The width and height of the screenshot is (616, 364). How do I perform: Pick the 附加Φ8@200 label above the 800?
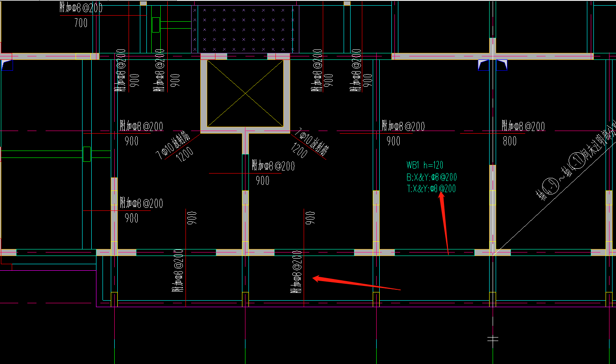523,126
